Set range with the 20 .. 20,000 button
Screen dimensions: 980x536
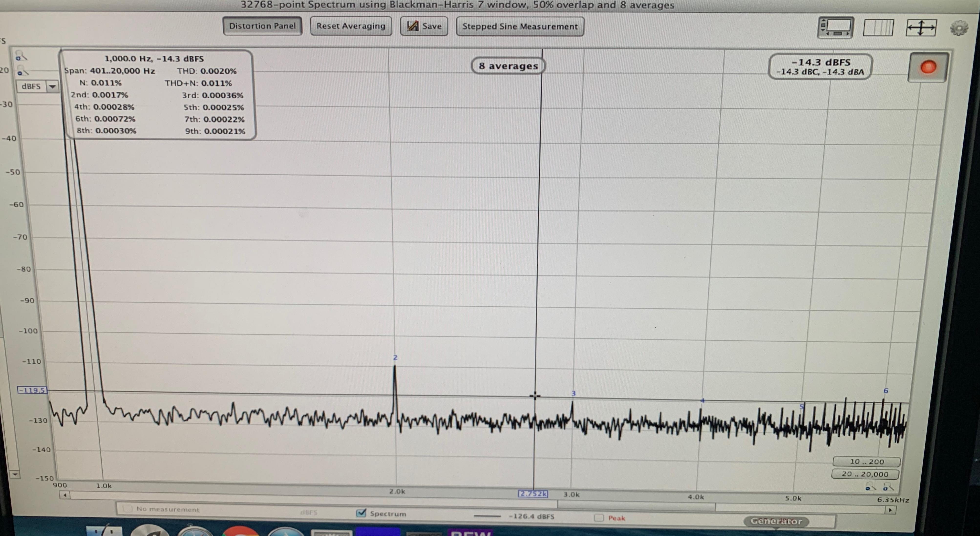tap(865, 474)
